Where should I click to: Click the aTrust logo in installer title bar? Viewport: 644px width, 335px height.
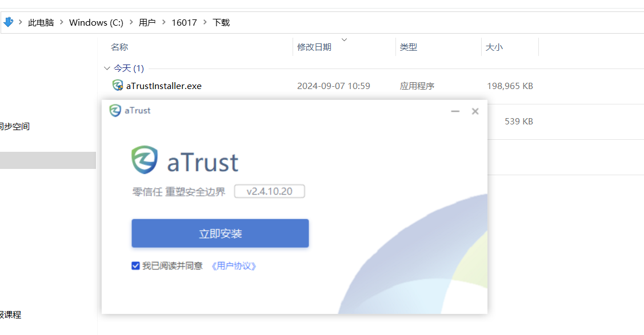(x=115, y=110)
